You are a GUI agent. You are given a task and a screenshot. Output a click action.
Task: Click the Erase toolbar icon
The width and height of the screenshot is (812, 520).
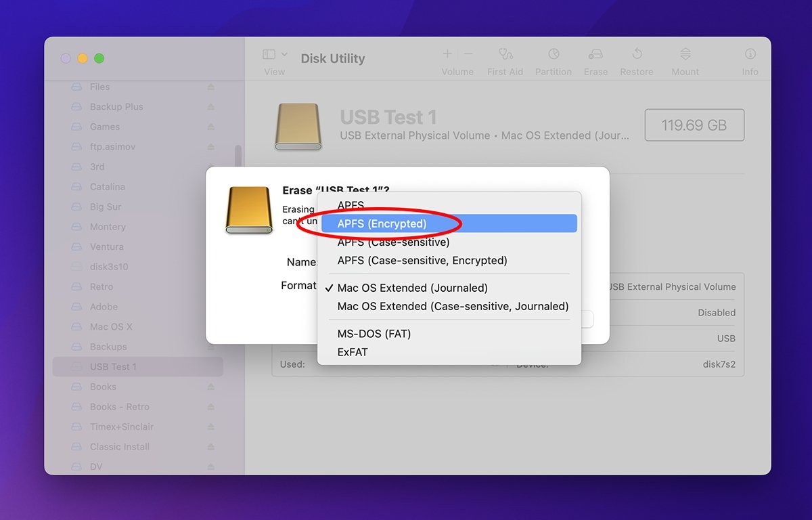click(x=595, y=54)
